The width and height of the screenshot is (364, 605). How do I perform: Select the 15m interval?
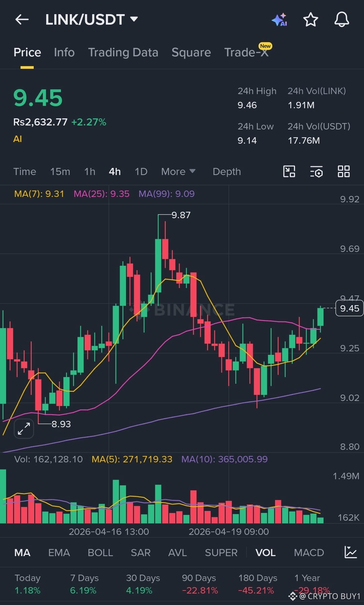click(x=60, y=172)
